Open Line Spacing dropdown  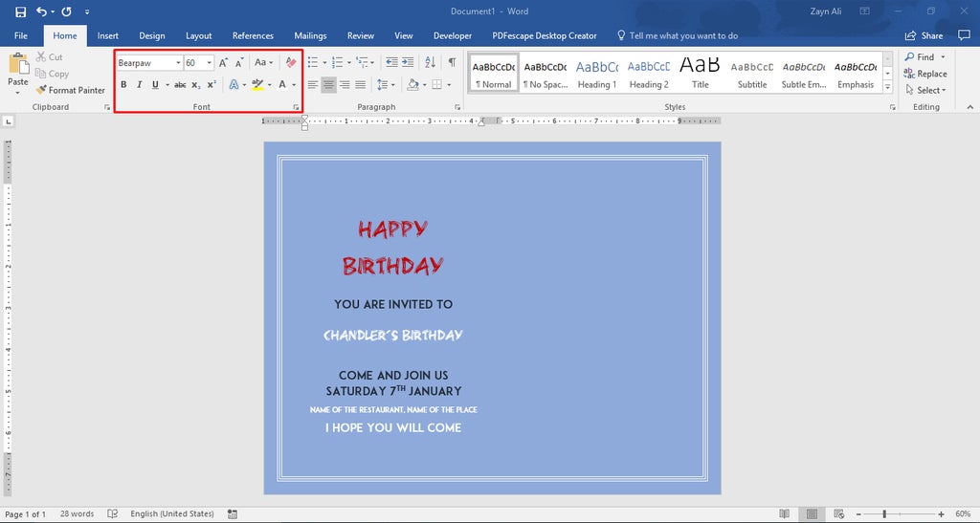pos(386,85)
